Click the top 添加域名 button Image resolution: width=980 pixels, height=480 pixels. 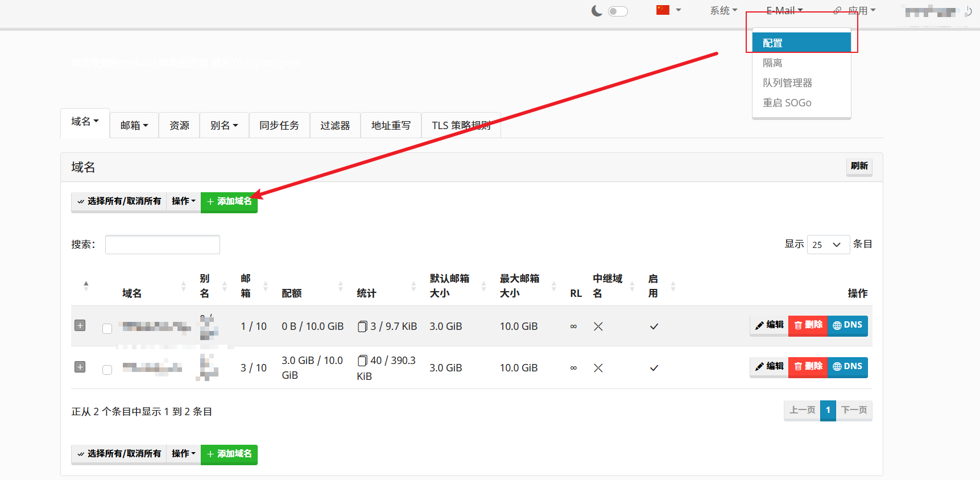(x=229, y=201)
